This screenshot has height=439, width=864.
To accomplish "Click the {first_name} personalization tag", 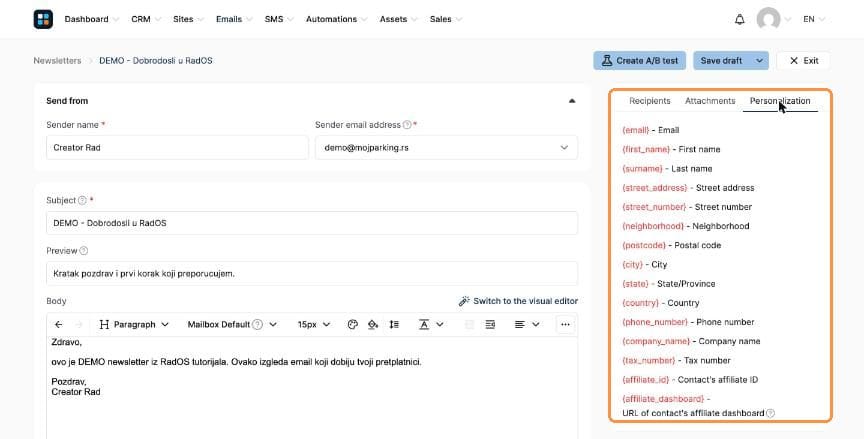I will pyautogui.click(x=646, y=149).
